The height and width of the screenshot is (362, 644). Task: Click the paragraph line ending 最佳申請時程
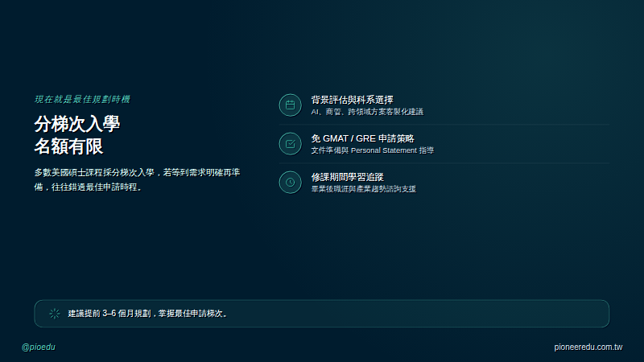point(88,187)
